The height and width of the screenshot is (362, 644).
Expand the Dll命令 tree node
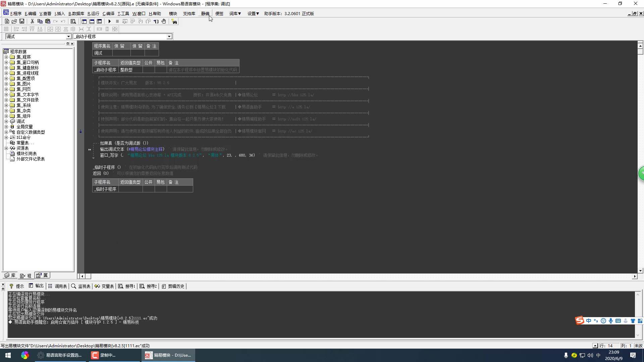pos(6,137)
